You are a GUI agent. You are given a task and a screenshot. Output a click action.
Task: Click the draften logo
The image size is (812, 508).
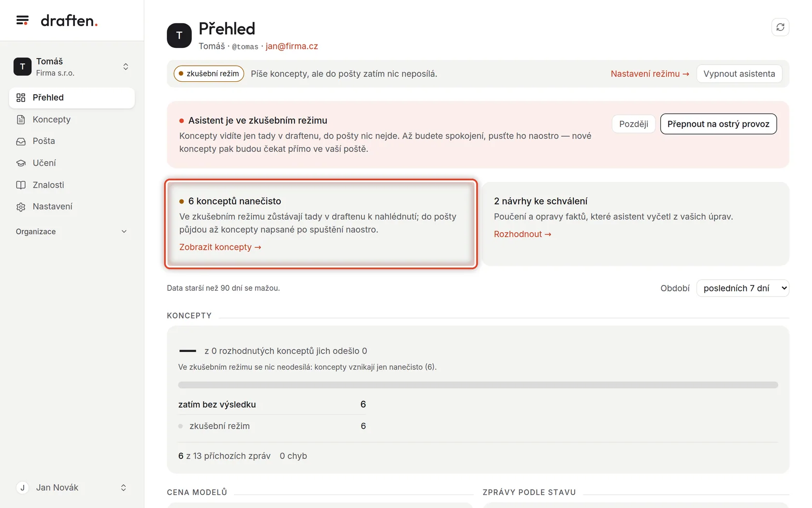click(x=69, y=20)
